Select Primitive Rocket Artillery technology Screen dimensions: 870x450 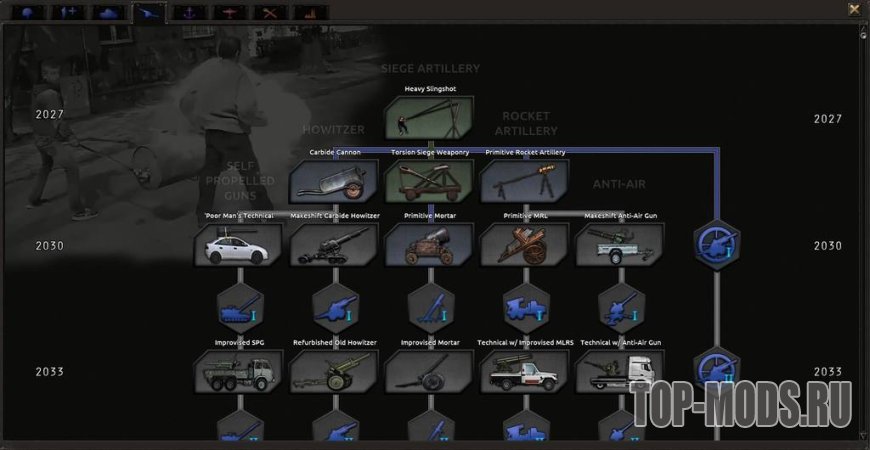coord(525,181)
